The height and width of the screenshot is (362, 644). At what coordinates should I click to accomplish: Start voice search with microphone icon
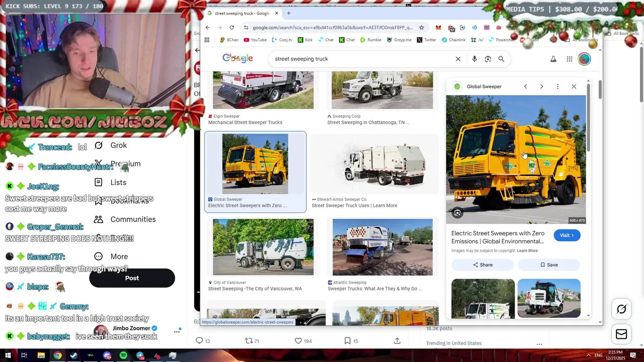[474, 59]
